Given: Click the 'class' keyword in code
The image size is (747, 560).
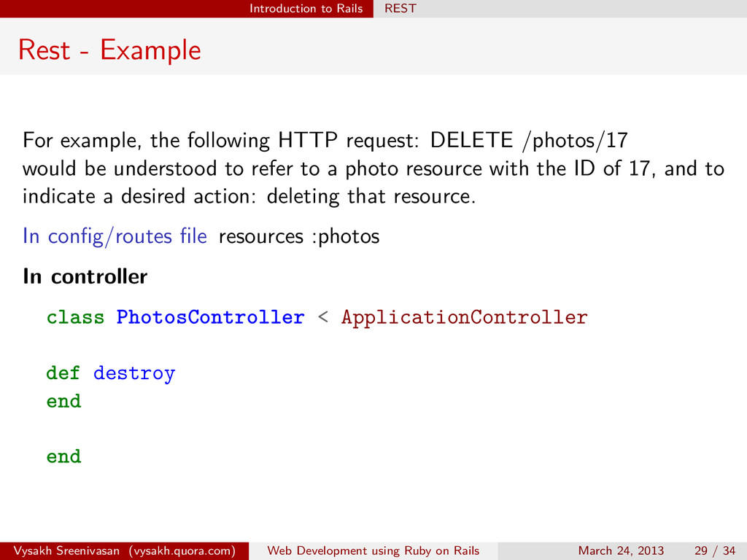Looking at the screenshot, I should [x=75, y=317].
